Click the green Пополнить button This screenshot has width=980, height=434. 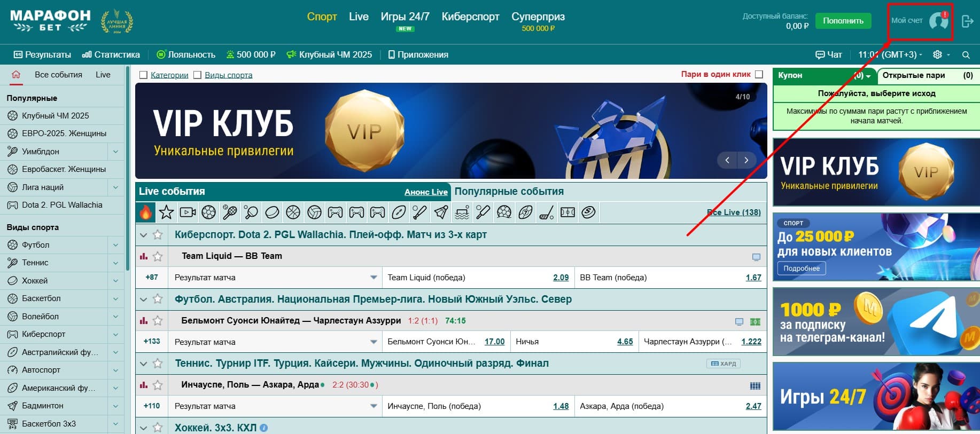[843, 21]
